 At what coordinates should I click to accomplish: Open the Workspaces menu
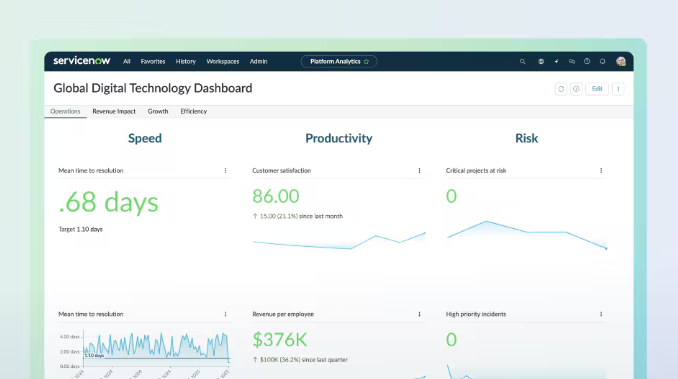pos(223,62)
